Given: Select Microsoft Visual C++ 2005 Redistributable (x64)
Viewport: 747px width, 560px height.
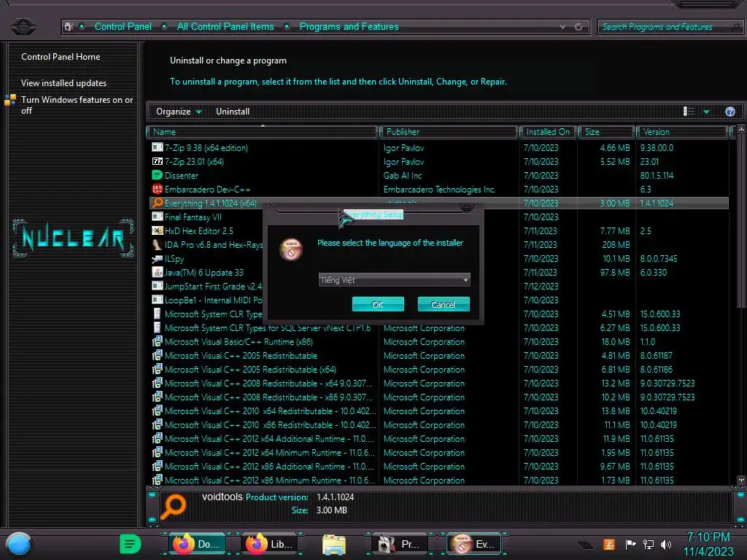Looking at the screenshot, I should point(439,370).
